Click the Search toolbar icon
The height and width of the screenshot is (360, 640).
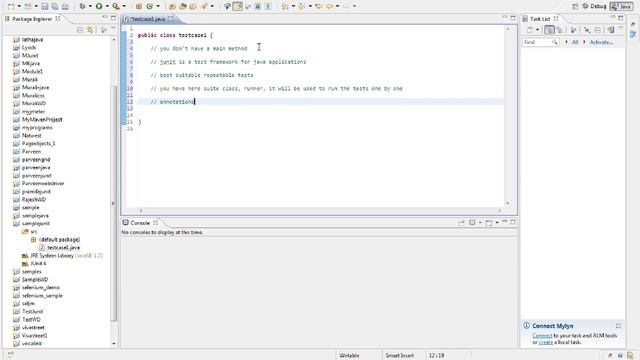[x=204, y=6]
